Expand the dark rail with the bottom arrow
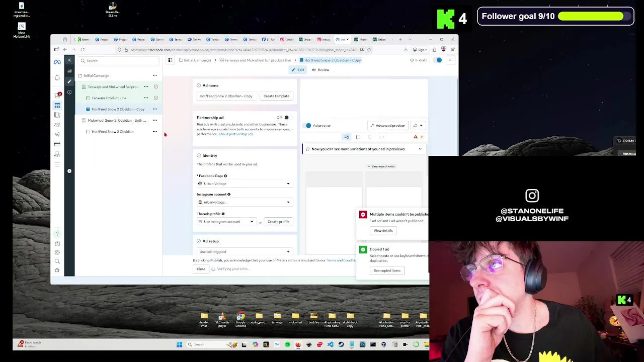Screen dimensions: 644x362 coord(69,171)
